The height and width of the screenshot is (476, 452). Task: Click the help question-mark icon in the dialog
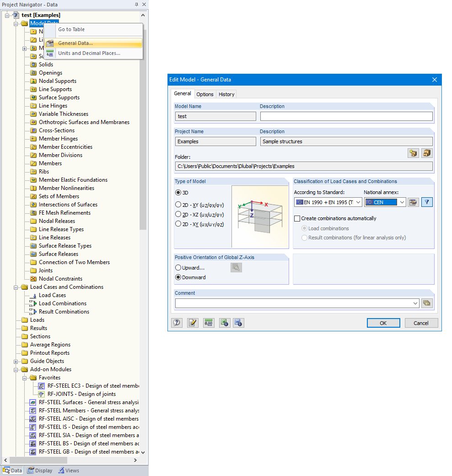tap(177, 323)
